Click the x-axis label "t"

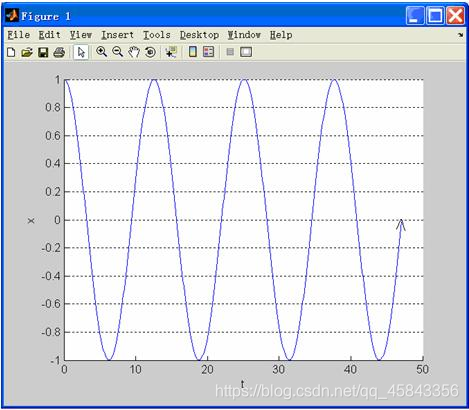[243, 384]
